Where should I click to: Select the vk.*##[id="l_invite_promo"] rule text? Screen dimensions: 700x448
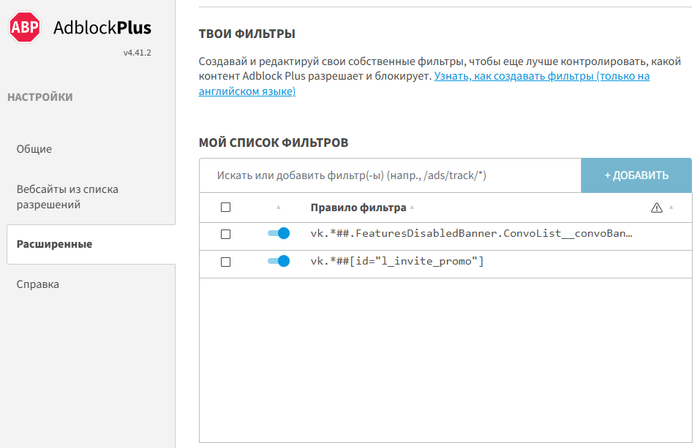tap(397, 261)
